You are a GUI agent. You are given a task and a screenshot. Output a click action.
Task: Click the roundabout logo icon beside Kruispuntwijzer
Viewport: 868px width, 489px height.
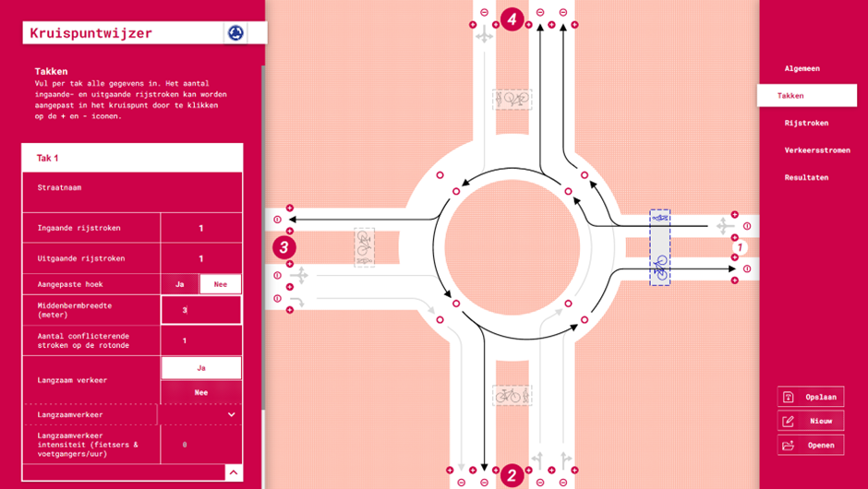[236, 33]
